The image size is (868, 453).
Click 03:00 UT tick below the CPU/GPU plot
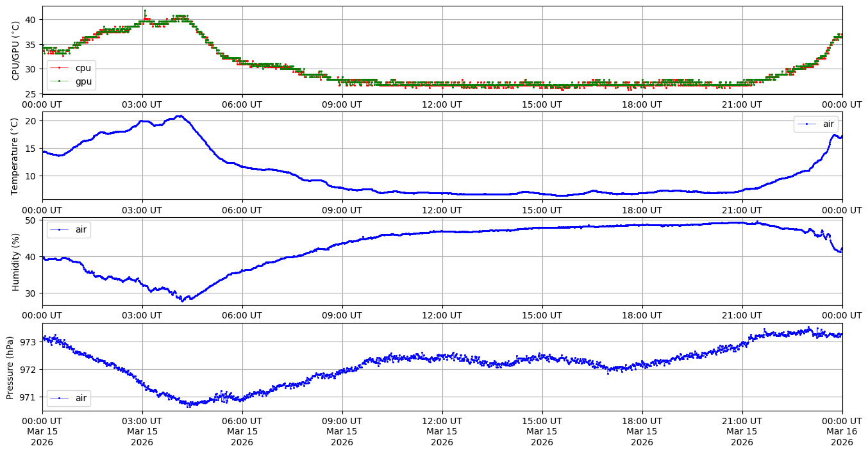point(142,104)
